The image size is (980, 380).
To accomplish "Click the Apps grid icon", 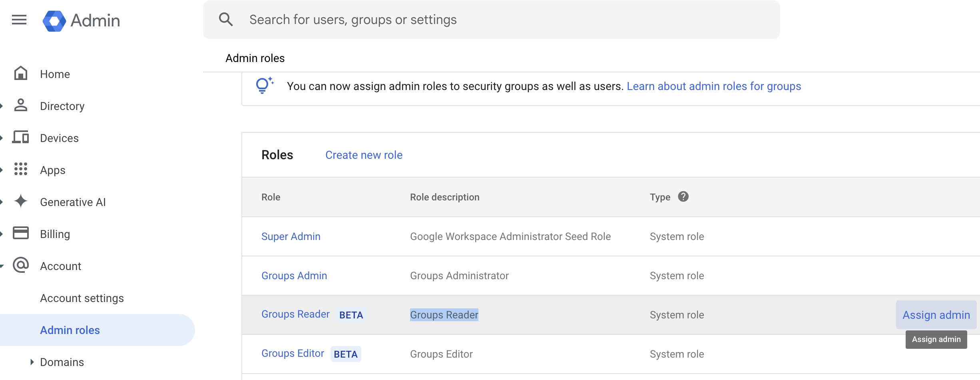I will coord(21,169).
